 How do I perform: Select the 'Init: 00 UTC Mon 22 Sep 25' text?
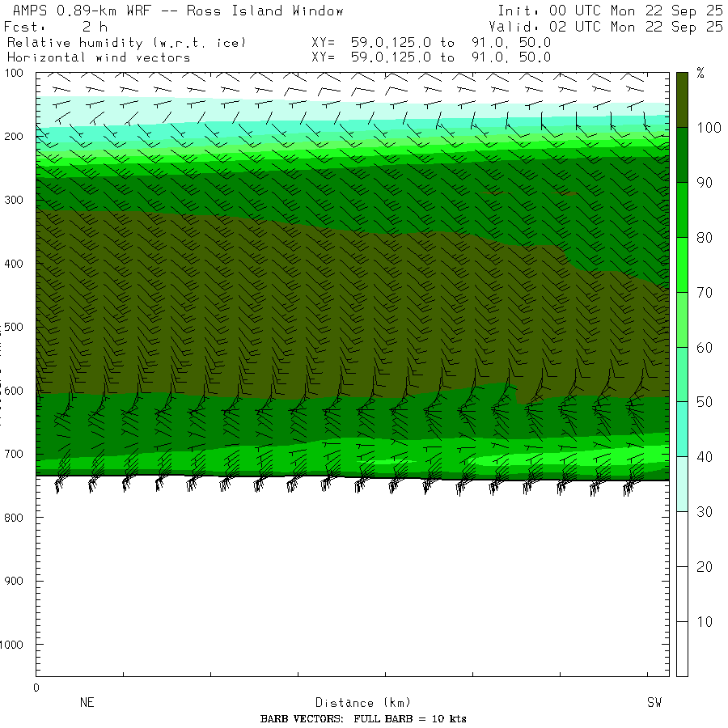(x=610, y=11)
